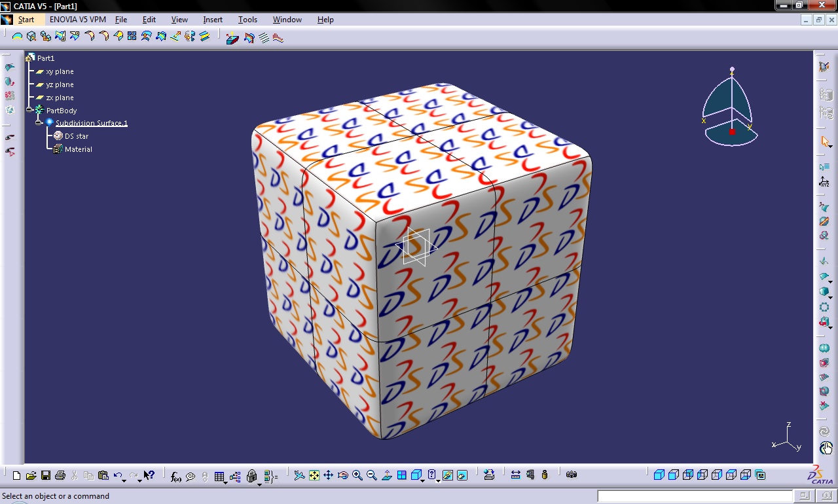Viewport: 838px width, 504px height.
Task: Toggle Hide/Show for selected object
Action: coord(448,475)
